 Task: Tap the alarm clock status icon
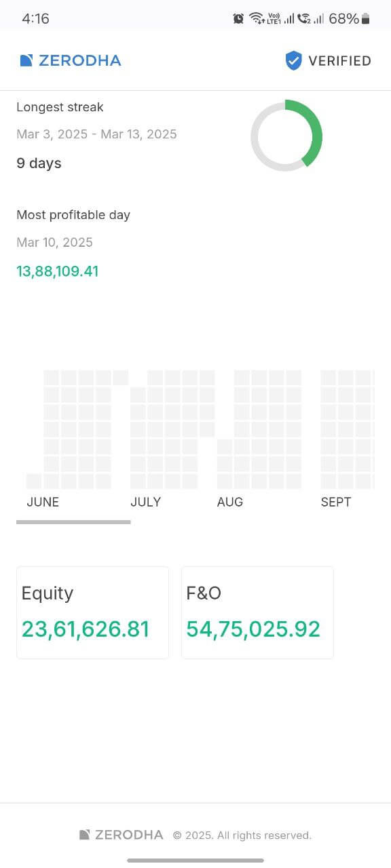[238, 19]
